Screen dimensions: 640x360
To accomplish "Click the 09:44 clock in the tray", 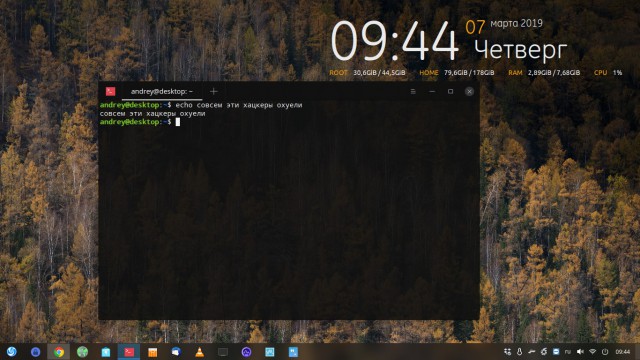I will (x=622, y=351).
